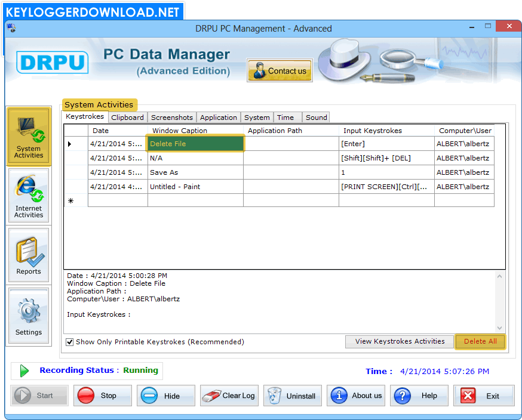Viewport: 522px width, 420px height.
Task: Minimize the DRPU PC Management window
Action: coord(472,27)
